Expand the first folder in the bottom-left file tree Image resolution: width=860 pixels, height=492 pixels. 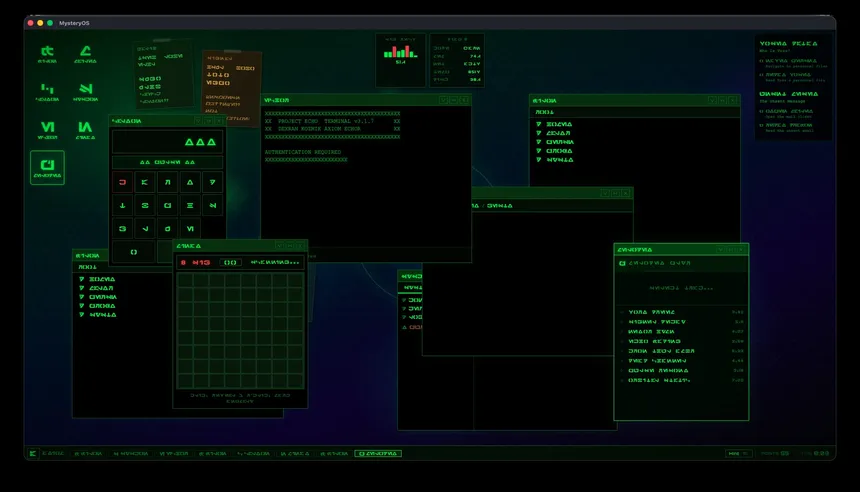(x=81, y=279)
